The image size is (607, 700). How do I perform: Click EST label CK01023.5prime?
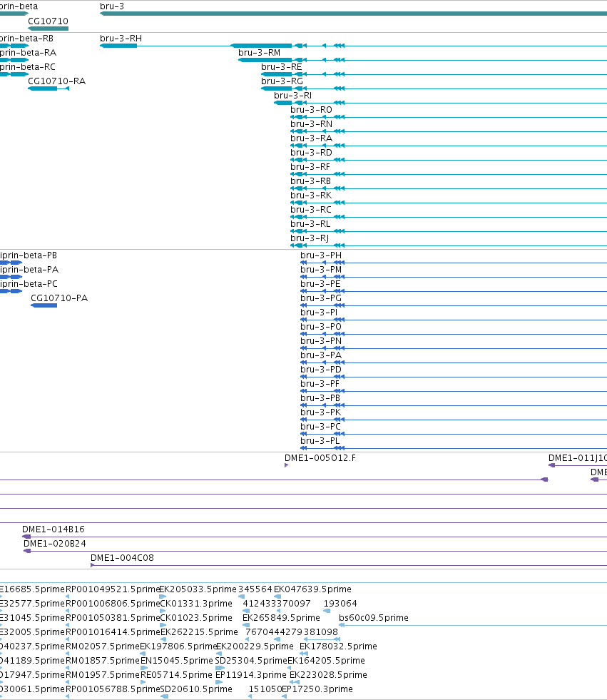click(x=196, y=618)
